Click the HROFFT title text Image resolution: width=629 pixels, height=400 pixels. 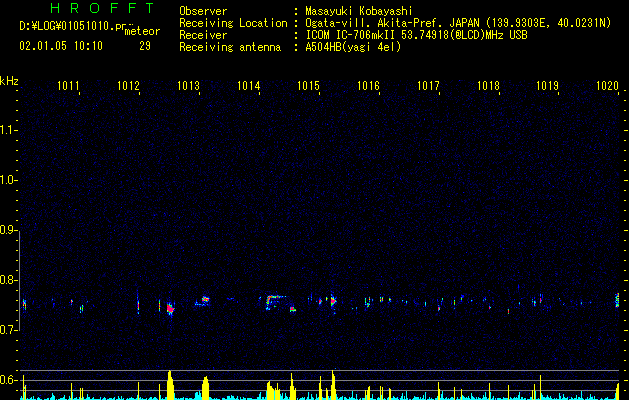click(x=102, y=8)
